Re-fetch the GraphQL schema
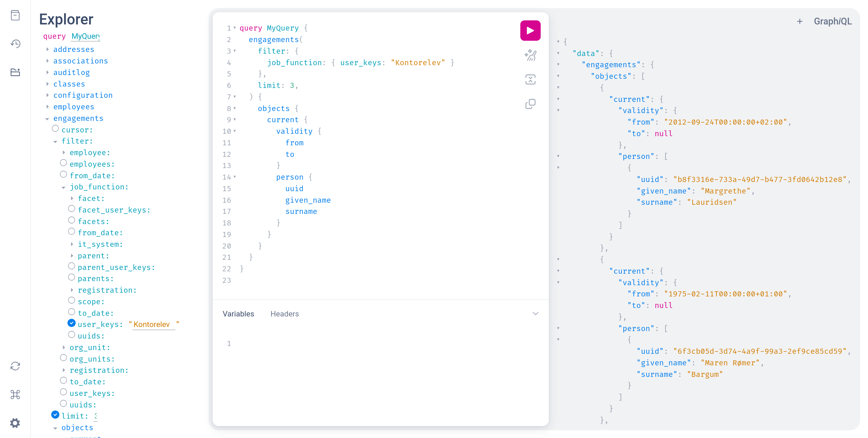The width and height of the screenshot is (868, 438). 15,366
